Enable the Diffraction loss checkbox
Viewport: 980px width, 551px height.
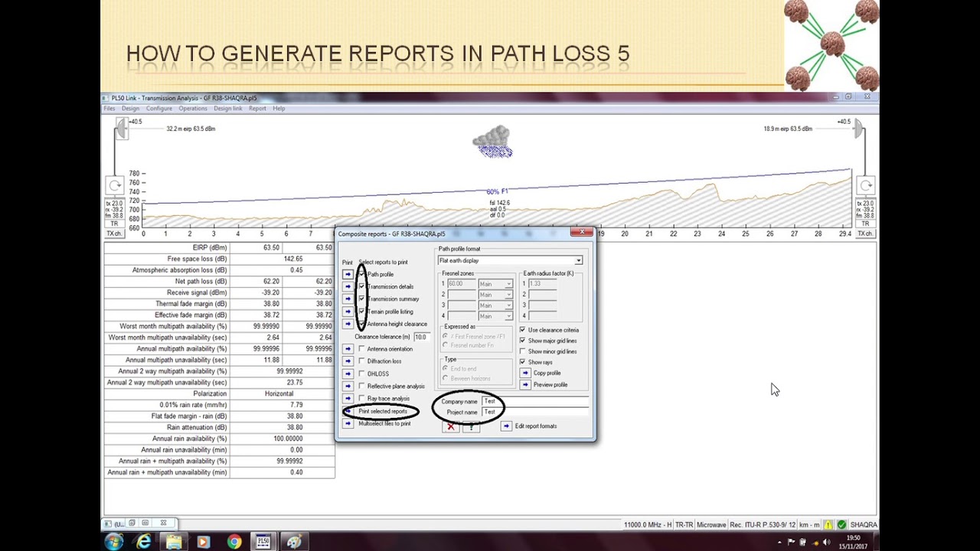[362, 361]
